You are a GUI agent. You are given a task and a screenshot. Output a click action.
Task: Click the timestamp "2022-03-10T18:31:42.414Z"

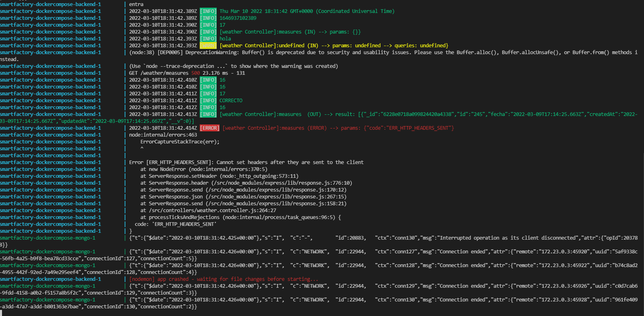pyautogui.click(x=163, y=128)
